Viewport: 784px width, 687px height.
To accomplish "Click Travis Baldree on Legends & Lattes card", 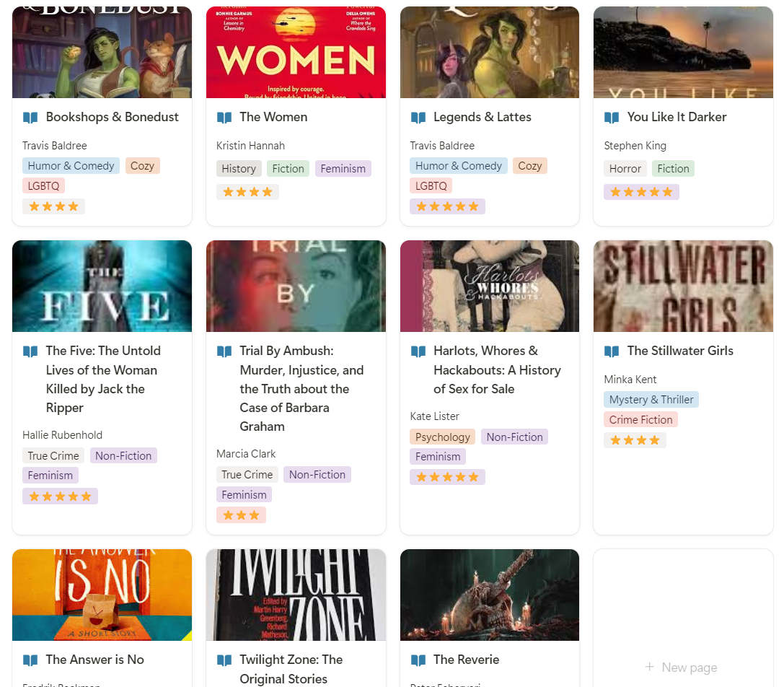I will click(442, 146).
